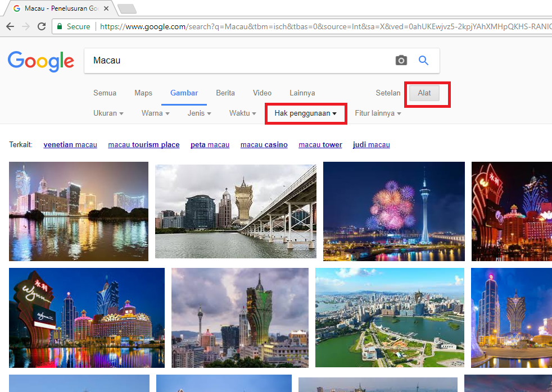Click the page refresh icon
This screenshot has width=552, height=392.
tap(42, 26)
